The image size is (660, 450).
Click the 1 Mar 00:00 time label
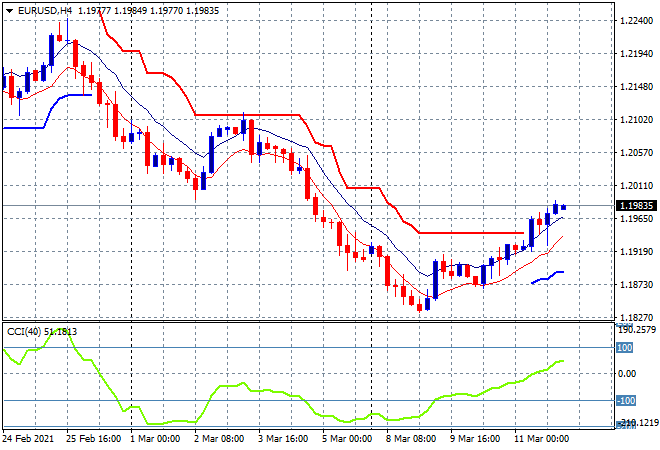(155, 439)
